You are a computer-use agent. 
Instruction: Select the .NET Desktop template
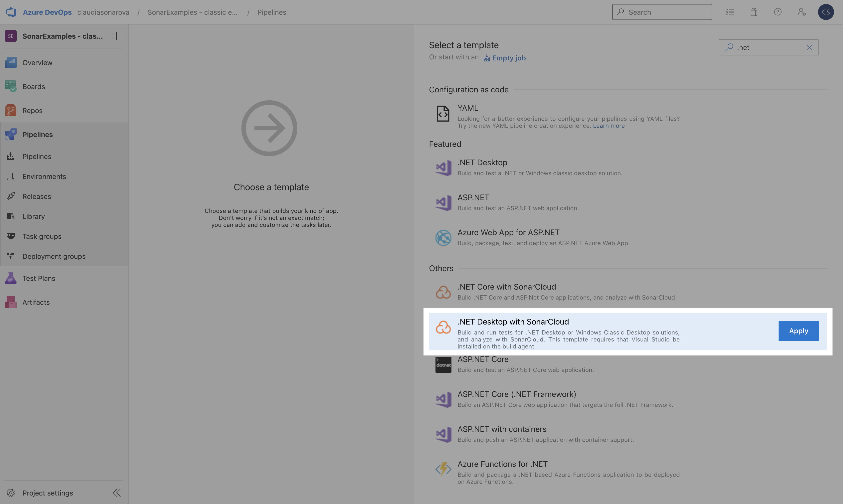coord(628,168)
